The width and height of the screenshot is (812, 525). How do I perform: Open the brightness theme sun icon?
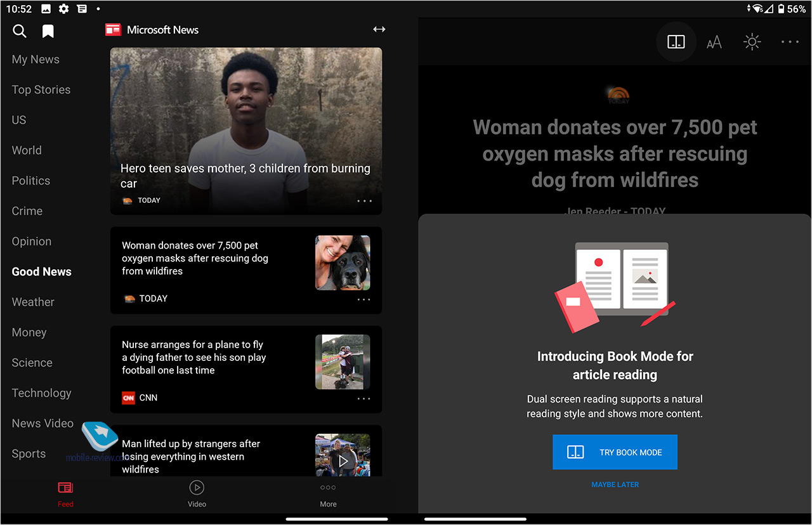[x=752, y=42]
